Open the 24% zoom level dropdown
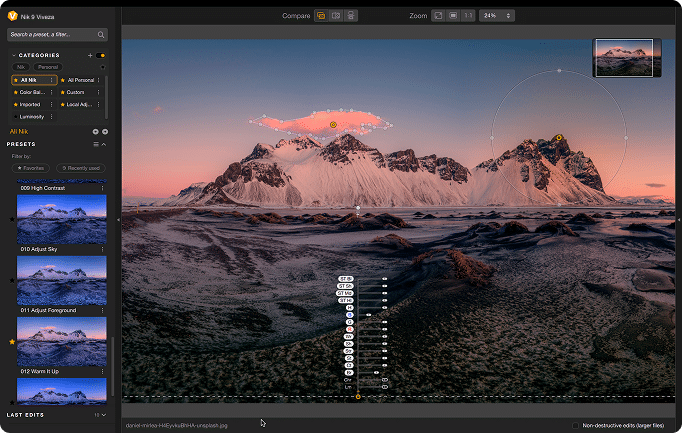This screenshot has width=682, height=433. (x=496, y=16)
